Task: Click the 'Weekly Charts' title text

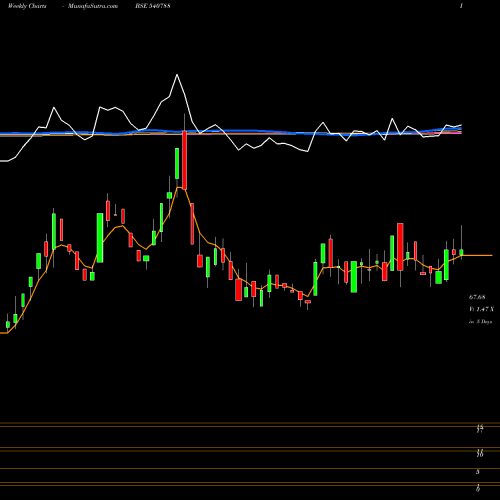Action: [27, 6]
